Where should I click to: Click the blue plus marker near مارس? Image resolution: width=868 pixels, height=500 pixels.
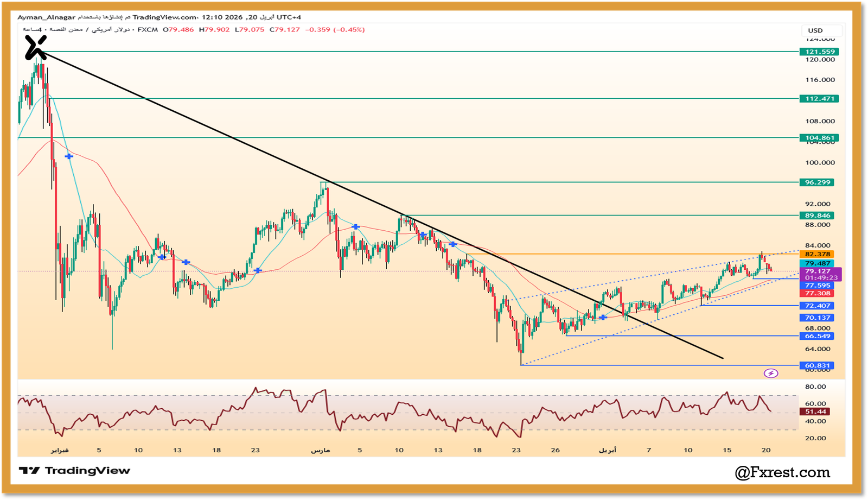355,225
